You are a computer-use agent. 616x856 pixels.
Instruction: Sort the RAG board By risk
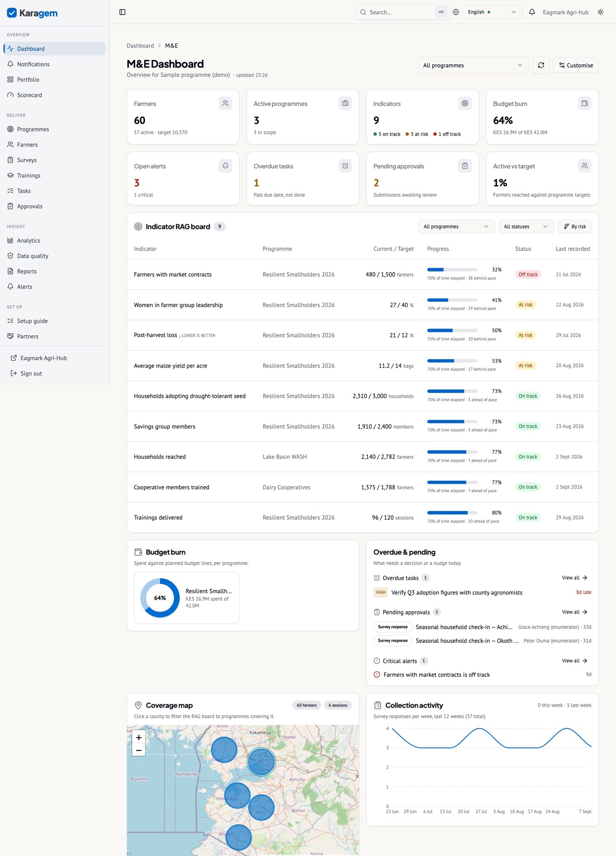click(x=575, y=226)
